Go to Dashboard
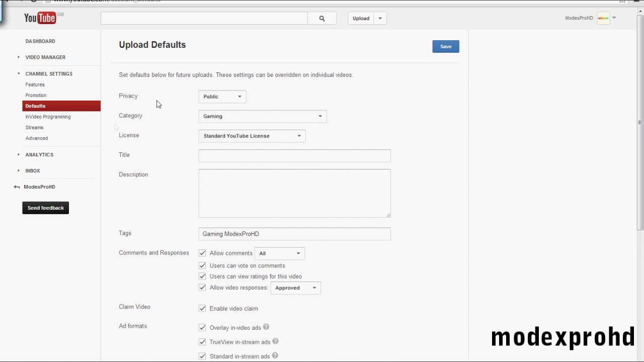 click(x=40, y=41)
